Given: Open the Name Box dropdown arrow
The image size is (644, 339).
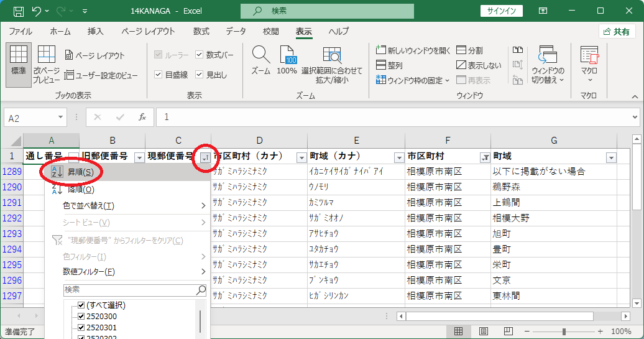Looking at the screenshot, I should click(x=60, y=118).
